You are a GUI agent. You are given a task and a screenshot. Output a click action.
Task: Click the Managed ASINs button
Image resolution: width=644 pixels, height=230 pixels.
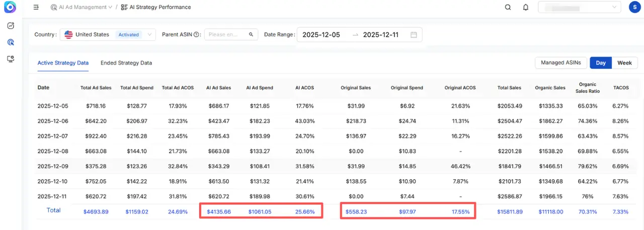tap(560, 63)
